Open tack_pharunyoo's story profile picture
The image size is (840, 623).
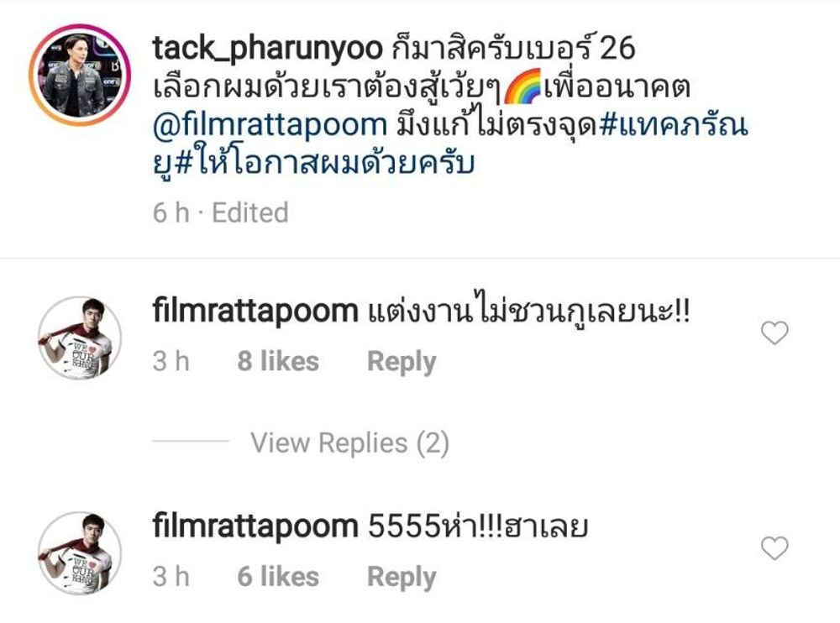tap(80, 75)
